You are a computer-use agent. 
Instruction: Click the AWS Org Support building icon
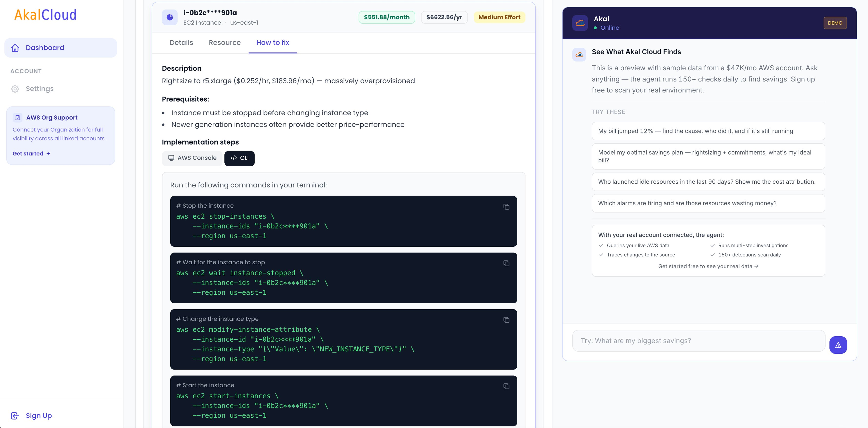[18, 118]
